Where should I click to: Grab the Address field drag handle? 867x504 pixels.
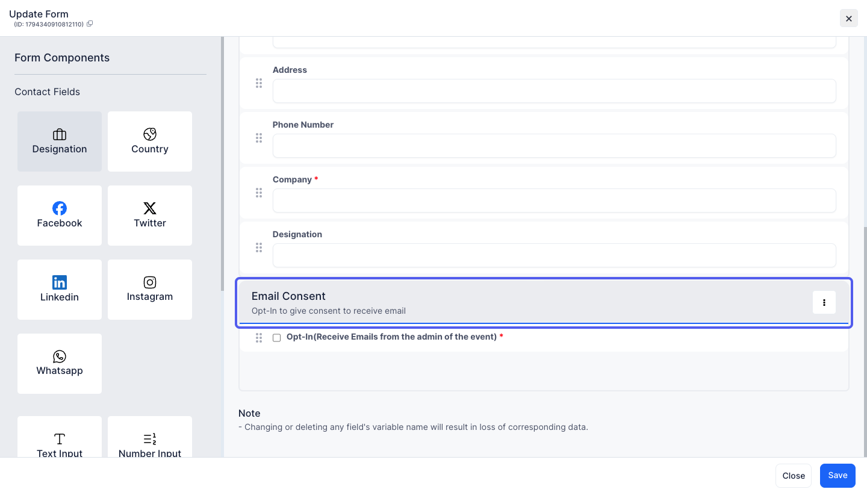tap(259, 83)
